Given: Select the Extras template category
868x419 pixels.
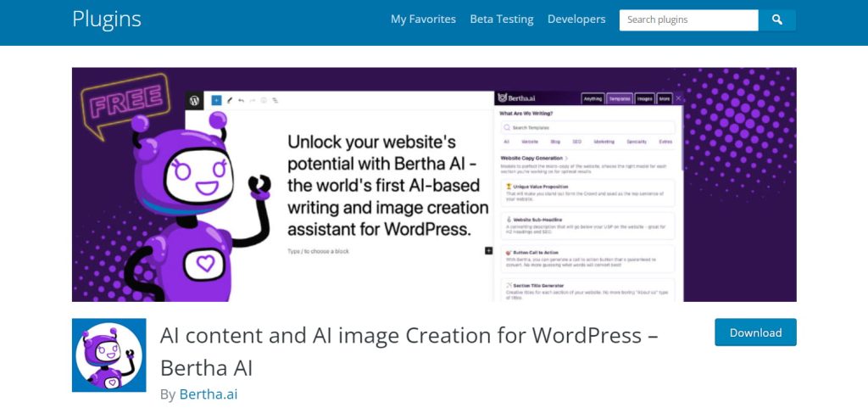Looking at the screenshot, I should coord(665,142).
